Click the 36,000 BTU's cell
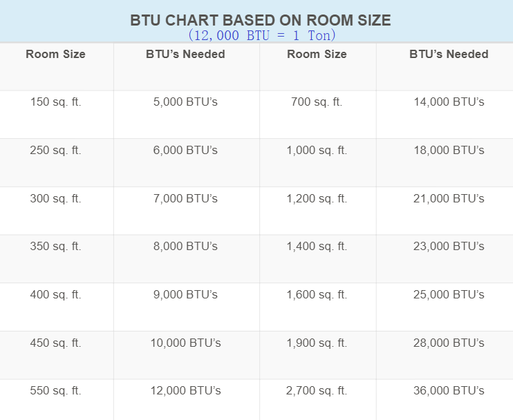Screen dimensions: 513x420 coord(449,391)
